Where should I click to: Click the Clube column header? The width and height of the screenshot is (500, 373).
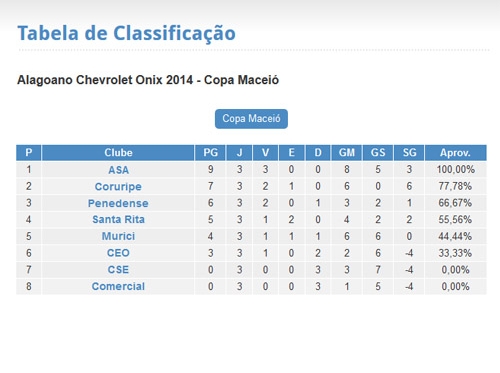coord(118,153)
